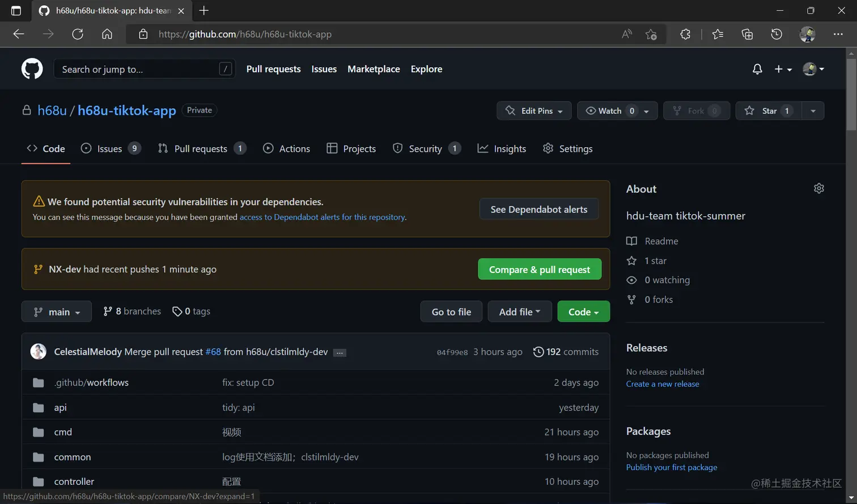857x504 pixels.
Task: Click the CelestialMelody commit author avatar
Action: click(38, 351)
